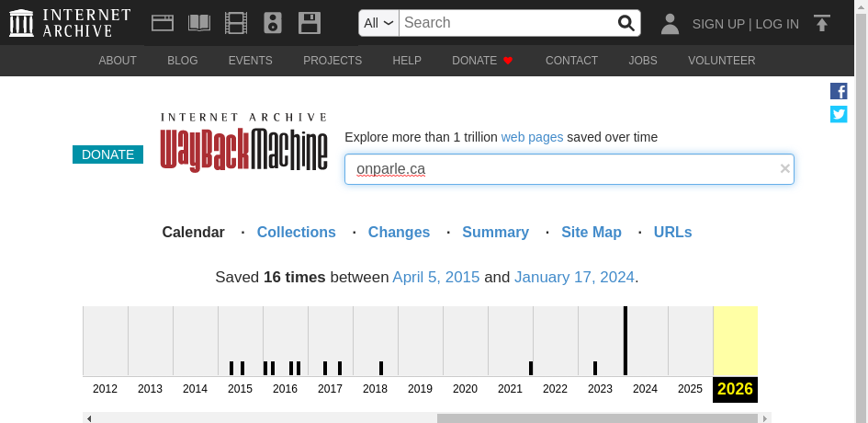Viewport: 868px width, 423px height.
Task: Open the ABOUT menu item
Action: click(x=118, y=61)
